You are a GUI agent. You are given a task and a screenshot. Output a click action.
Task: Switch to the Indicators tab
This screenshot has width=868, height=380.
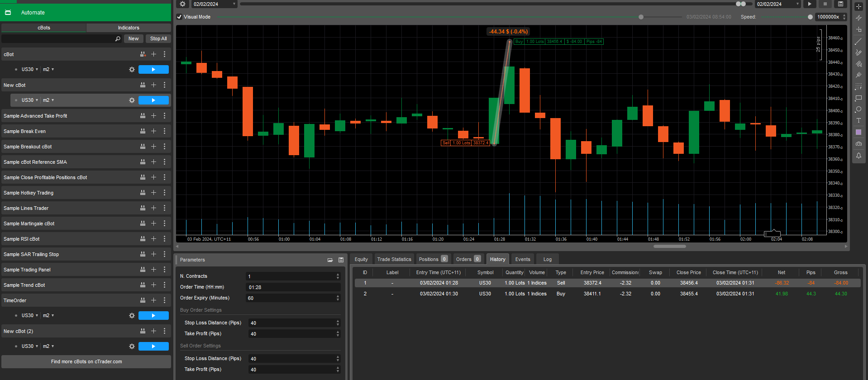coord(129,28)
